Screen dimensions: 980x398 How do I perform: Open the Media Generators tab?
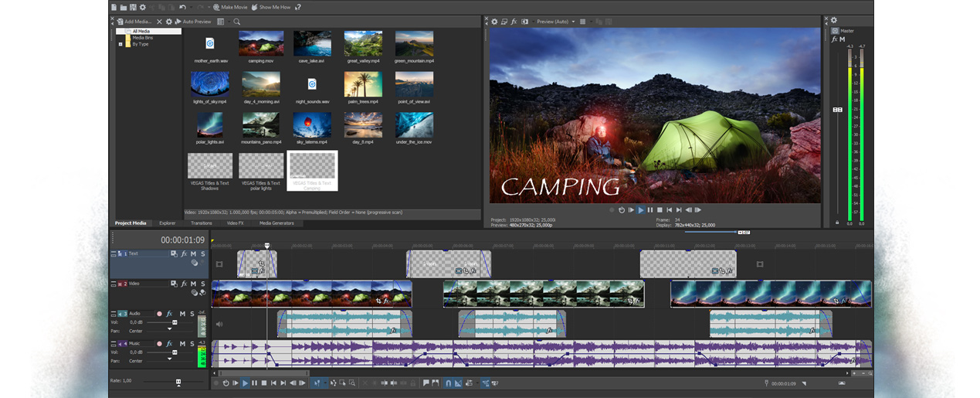tap(276, 223)
